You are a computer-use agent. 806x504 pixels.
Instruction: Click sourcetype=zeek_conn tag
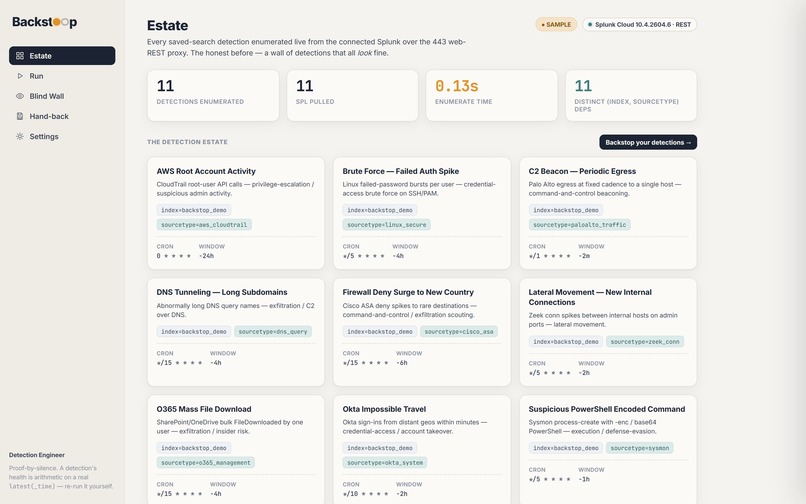[x=645, y=341]
